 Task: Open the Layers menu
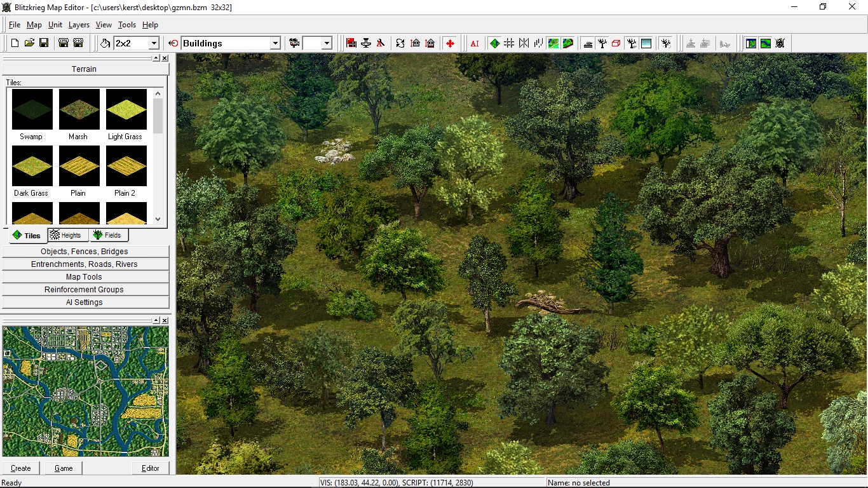point(79,25)
